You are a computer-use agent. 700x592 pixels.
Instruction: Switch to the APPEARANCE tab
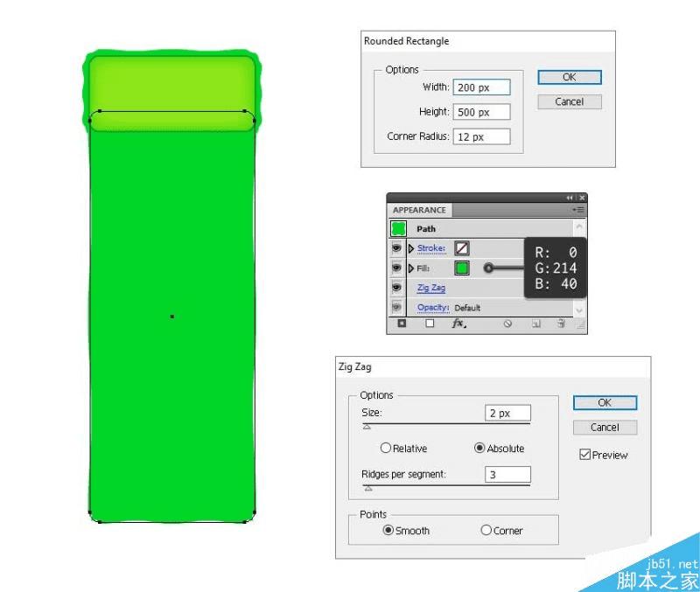420,210
